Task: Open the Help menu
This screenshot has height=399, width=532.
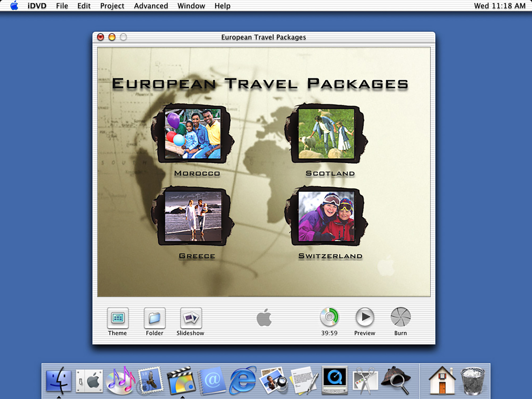Action: tap(222, 6)
